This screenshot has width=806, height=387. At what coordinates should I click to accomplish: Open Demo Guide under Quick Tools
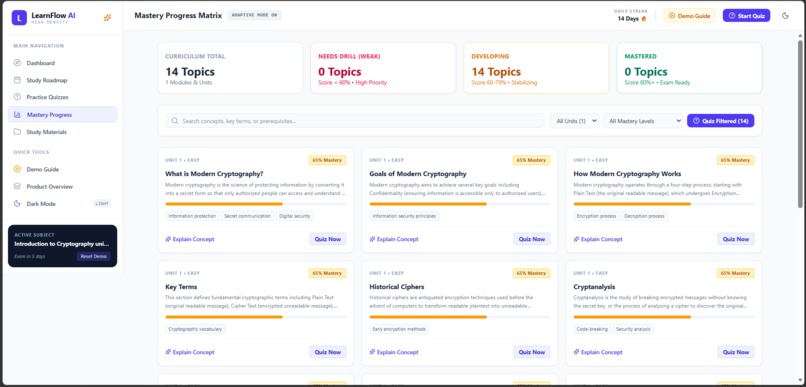tap(63, 169)
